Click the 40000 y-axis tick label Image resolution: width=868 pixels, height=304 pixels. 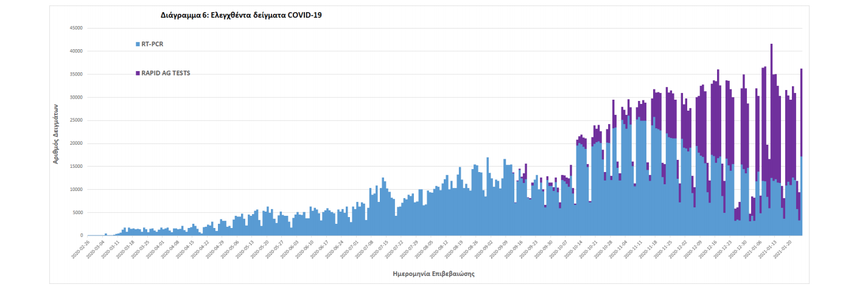(x=77, y=51)
